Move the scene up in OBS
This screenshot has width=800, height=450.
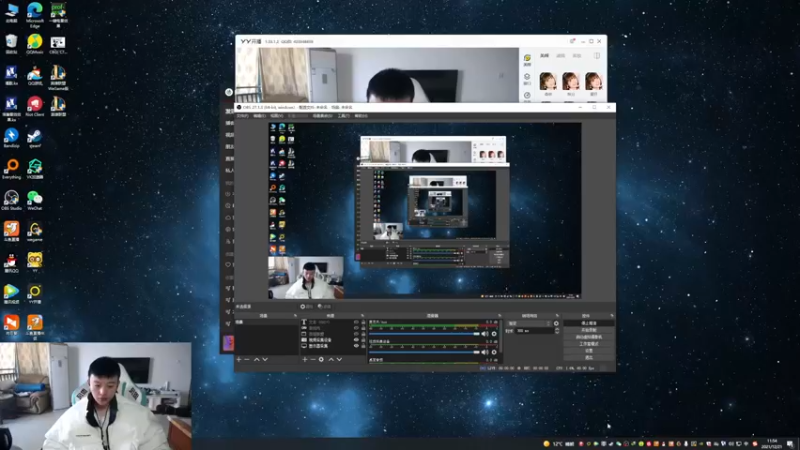[x=257, y=360]
